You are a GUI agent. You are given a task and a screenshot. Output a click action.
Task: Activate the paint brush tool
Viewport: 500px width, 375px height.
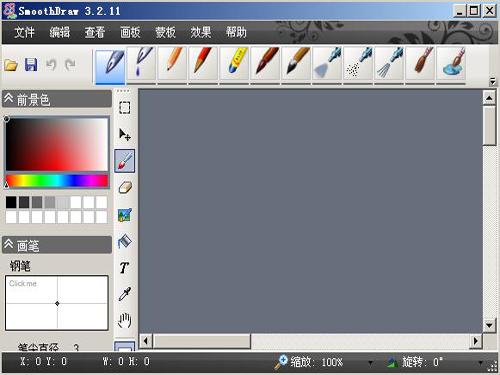tap(125, 161)
